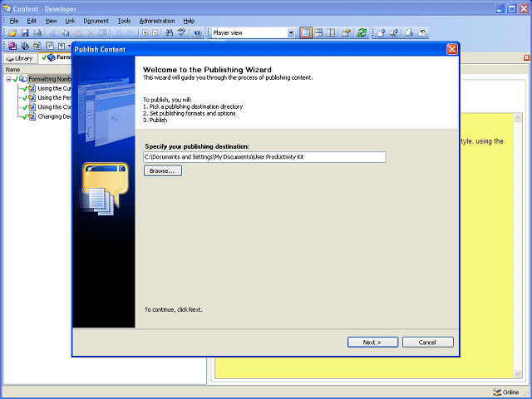Click the Check In document icon
The height and width of the screenshot is (399, 532).
382,33
